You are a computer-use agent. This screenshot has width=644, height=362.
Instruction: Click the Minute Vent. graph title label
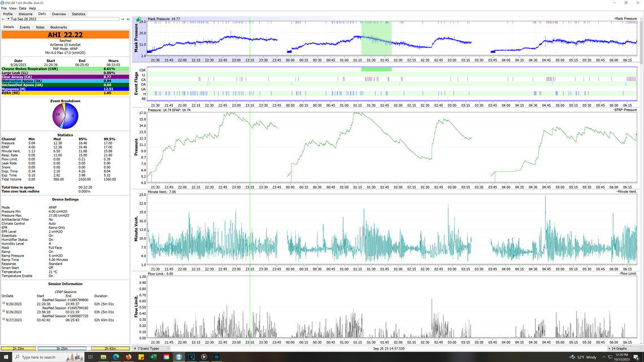coord(136,229)
